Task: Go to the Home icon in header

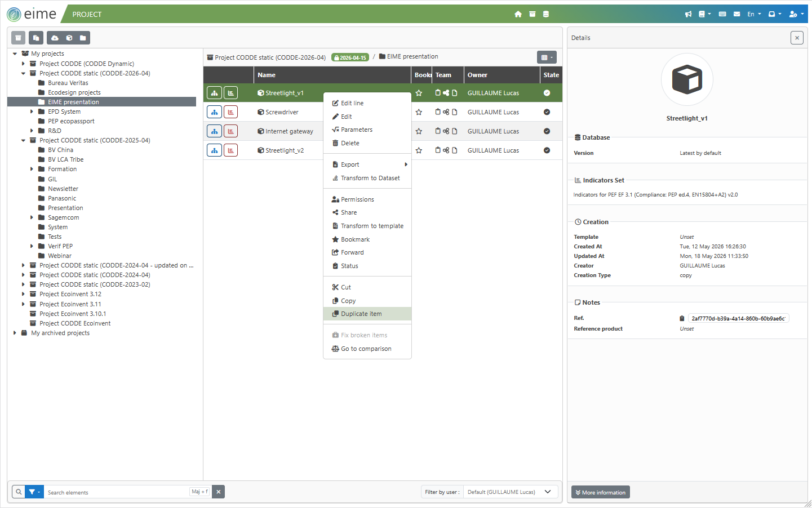Action: point(518,14)
